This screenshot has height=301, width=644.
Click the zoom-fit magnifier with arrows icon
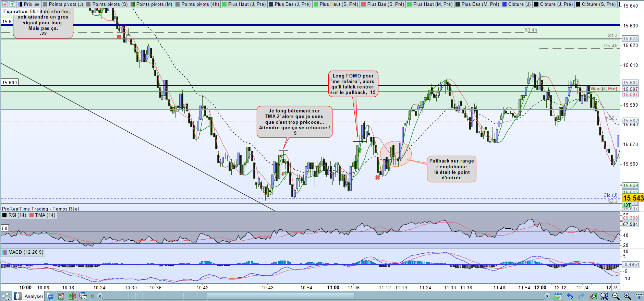[604, 296]
